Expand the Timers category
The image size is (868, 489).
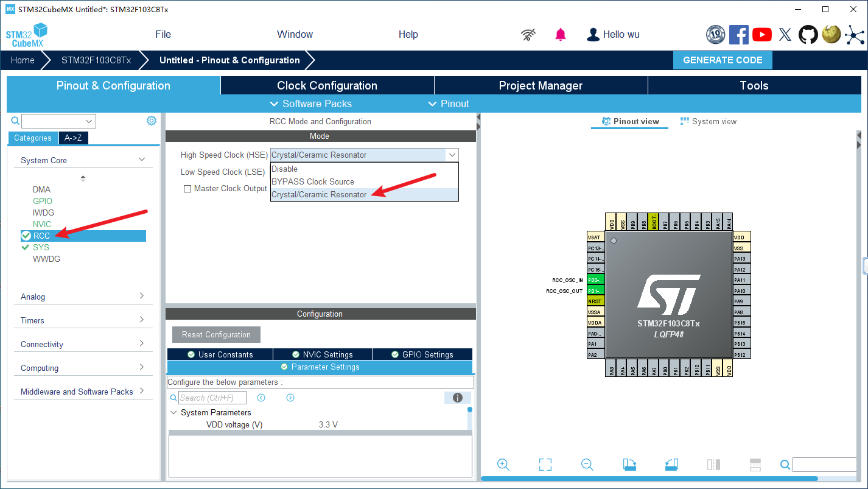[x=83, y=320]
